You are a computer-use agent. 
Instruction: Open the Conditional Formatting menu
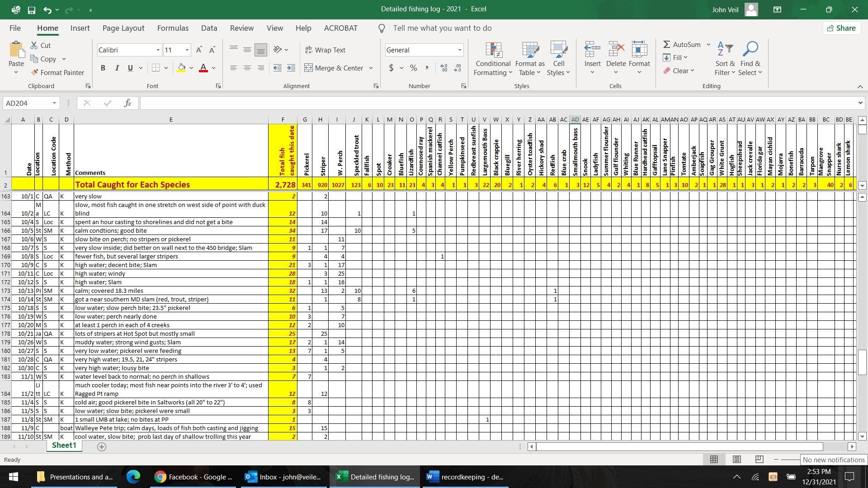[493, 59]
